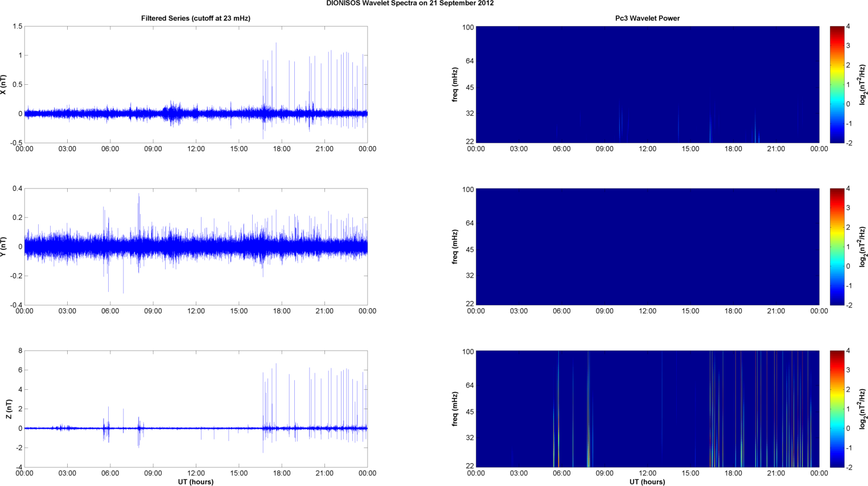The height and width of the screenshot is (486, 868).
Task: Click inside the X filtered series plot
Action: [x=196, y=84]
